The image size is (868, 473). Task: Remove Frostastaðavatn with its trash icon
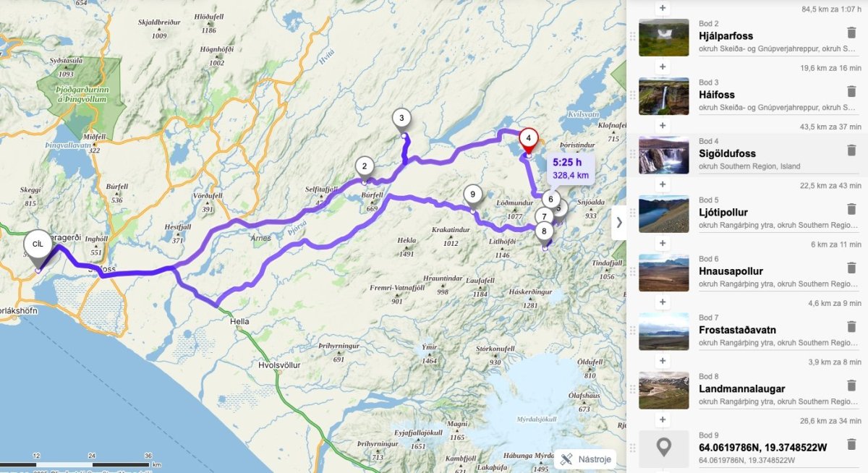tap(851, 326)
